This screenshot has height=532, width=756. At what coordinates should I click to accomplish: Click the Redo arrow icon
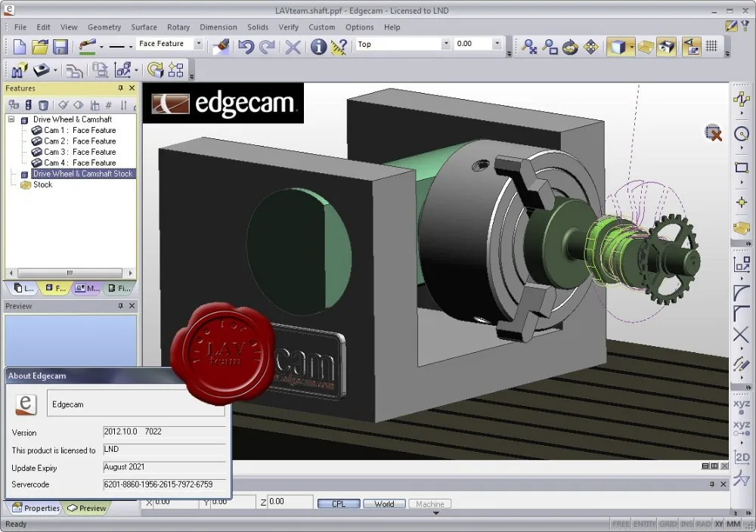tap(267, 47)
